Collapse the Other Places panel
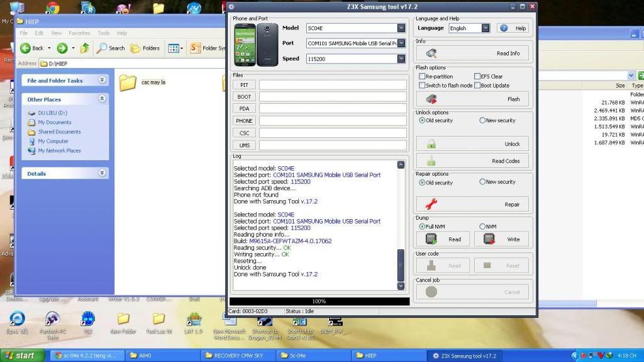Image resolution: width=644 pixels, height=362 pixels. click(x=103, y=99)
